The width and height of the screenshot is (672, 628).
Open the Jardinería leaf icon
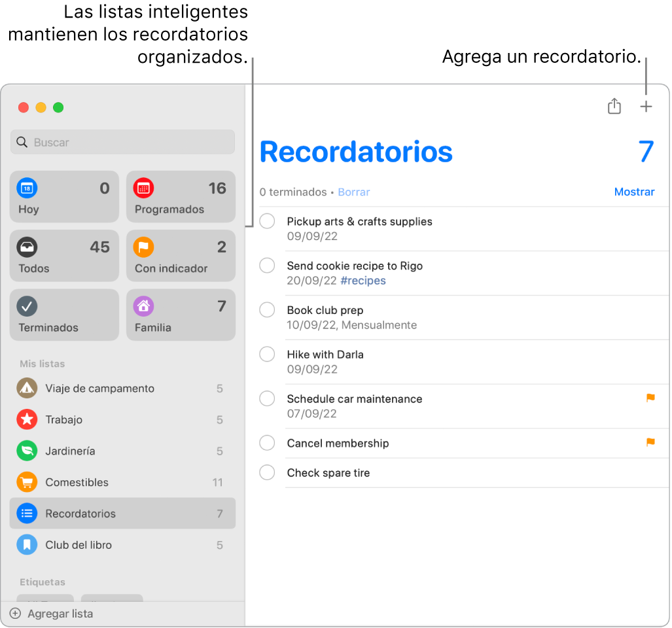[x=26, y=451]
